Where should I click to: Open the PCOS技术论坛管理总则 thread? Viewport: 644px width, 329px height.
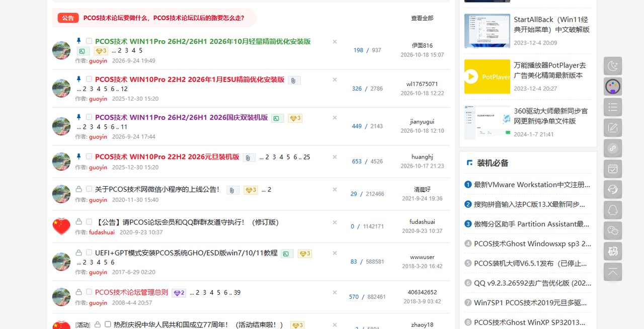[131, 292]
